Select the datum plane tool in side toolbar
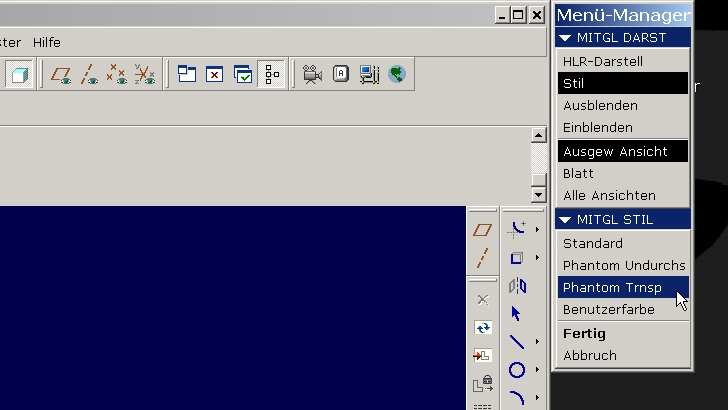 (x=482, y=230)
